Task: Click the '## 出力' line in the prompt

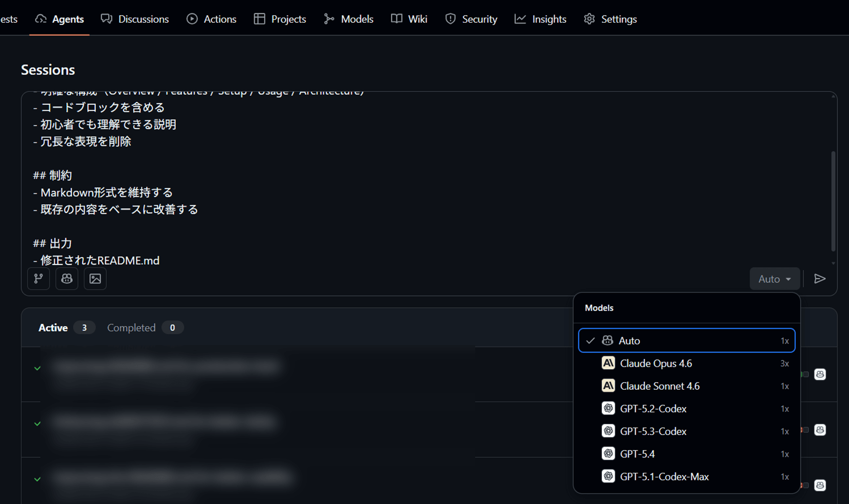Action: click(x=52, y=243)
